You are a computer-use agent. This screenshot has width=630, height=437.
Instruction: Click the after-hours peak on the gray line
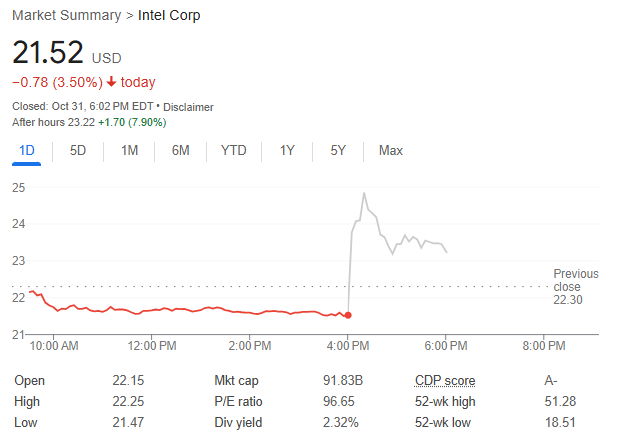tap(363, 193)
